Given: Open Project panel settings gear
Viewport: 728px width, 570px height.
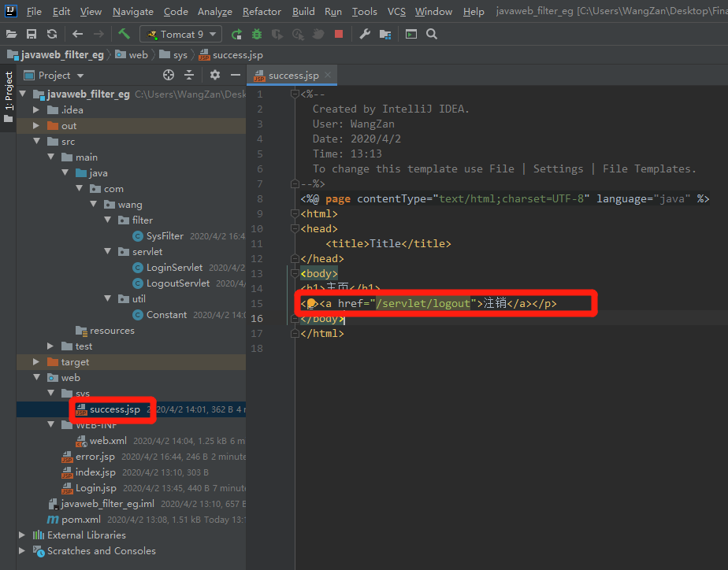Looking at the screenshot, I should click(214, 75).
